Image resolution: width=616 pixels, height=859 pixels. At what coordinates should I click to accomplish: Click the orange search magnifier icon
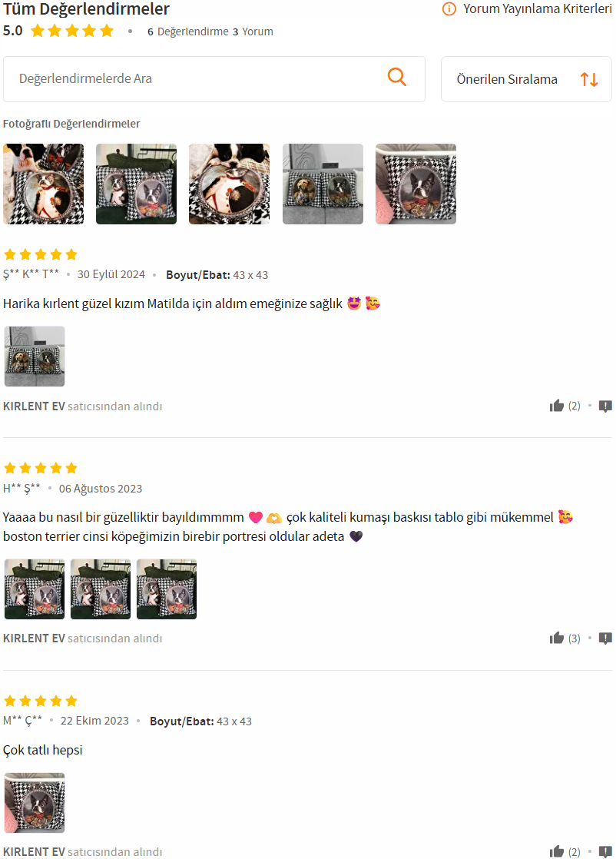click(x=397, y=78)
